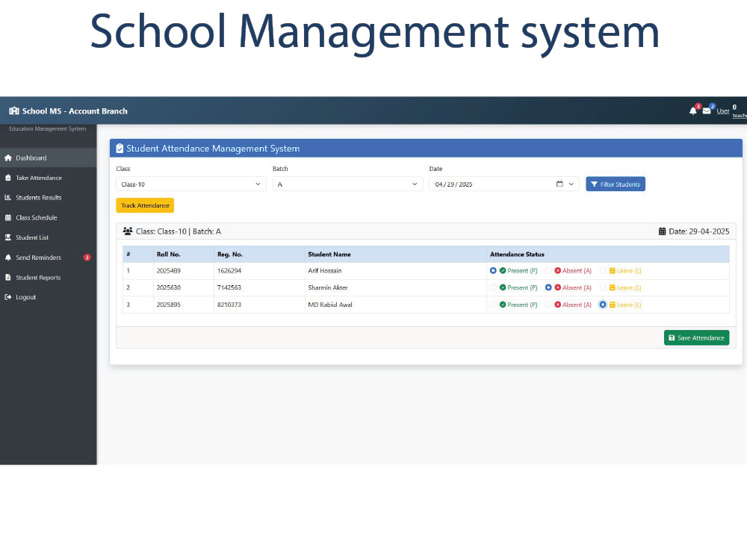This screenshot has height=560, width=747.
Task: Open the Batch dropdown showing A
Action: pyautogui.click(x=348, y=184)
